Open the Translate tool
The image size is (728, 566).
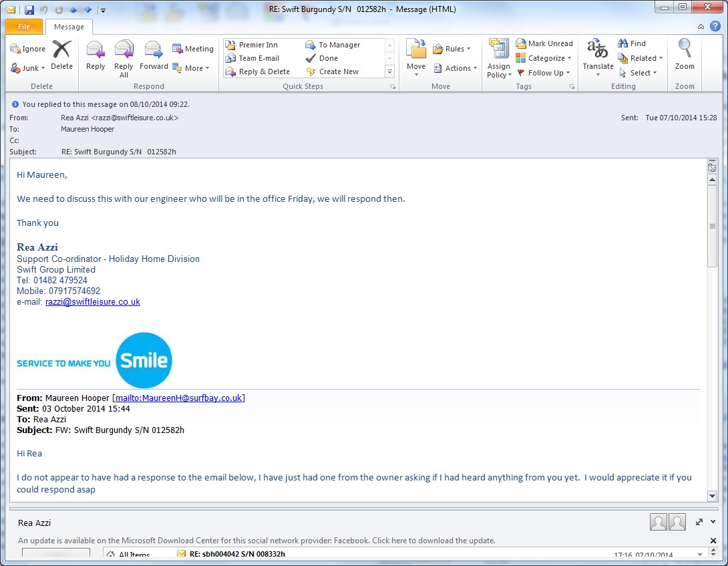pyautogui.click(x=598, y=55)
